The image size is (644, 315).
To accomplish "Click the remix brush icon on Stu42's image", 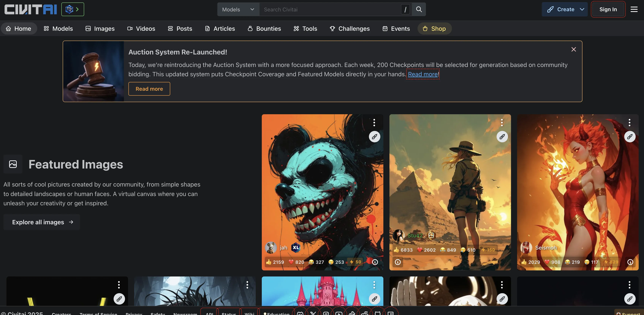I will pos(502,137).
